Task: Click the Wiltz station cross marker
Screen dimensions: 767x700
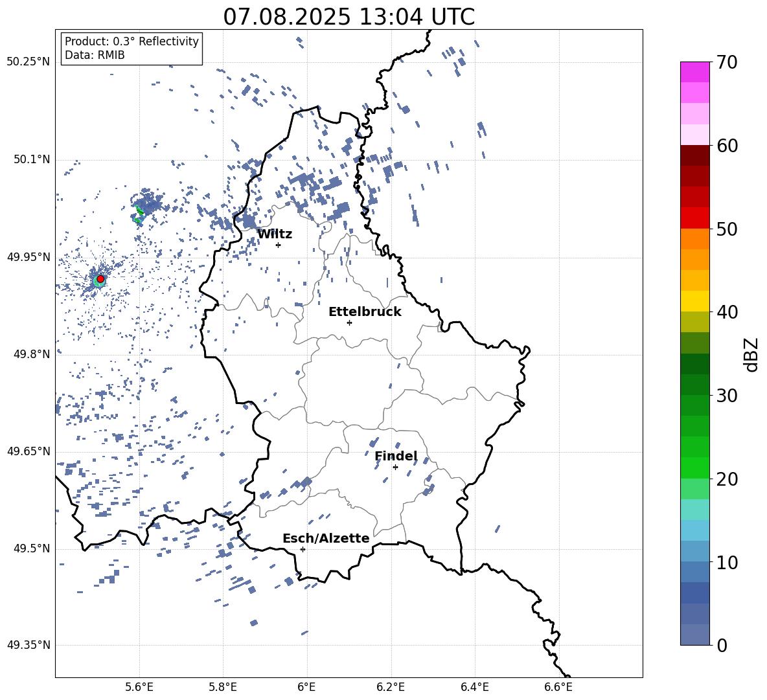Action: (x=278, y=245)
